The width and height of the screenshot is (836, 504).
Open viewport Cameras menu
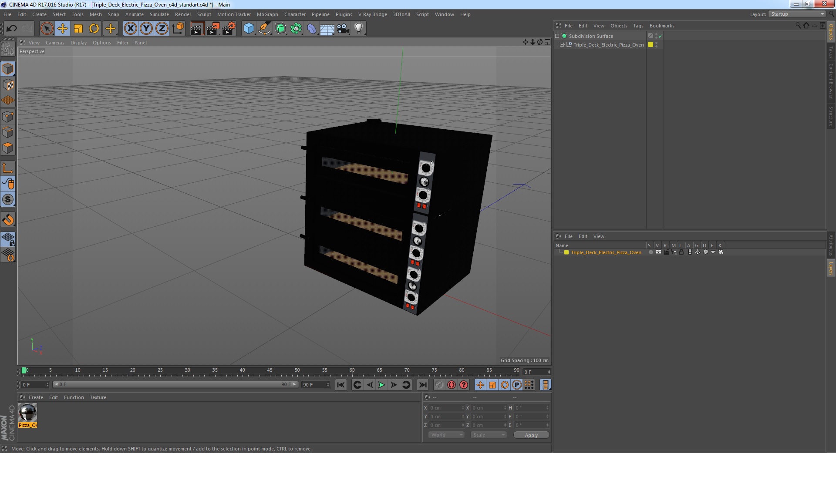pos(55,43)
